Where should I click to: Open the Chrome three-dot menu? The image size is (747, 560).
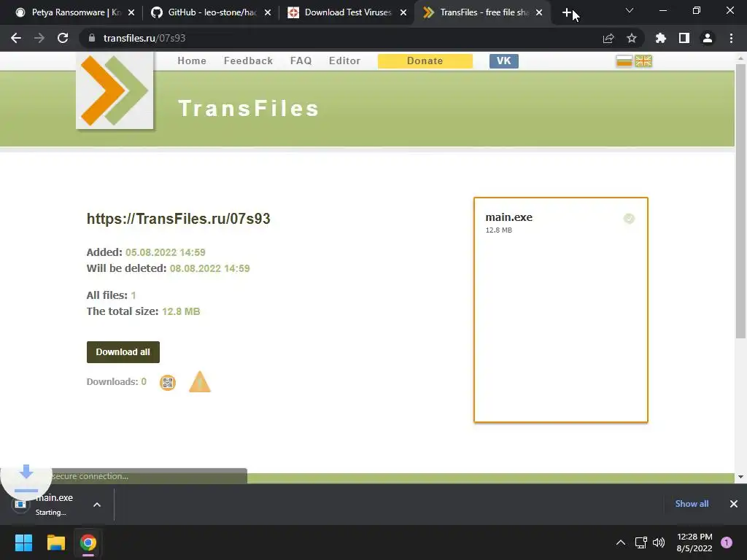731,38
